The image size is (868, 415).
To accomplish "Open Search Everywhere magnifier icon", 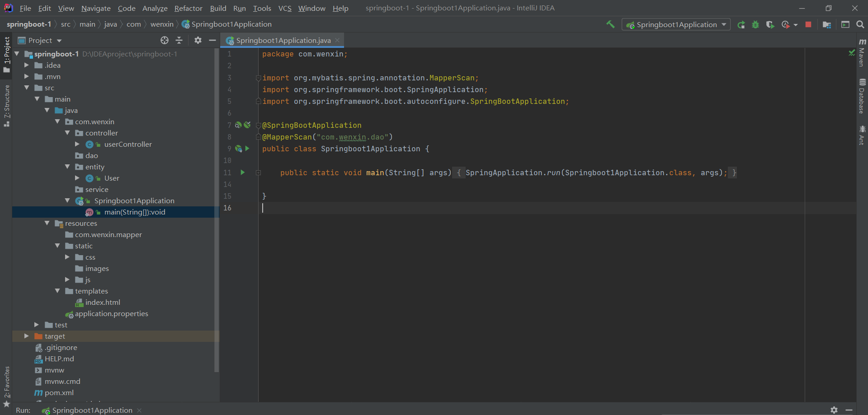I will (860, 24).
